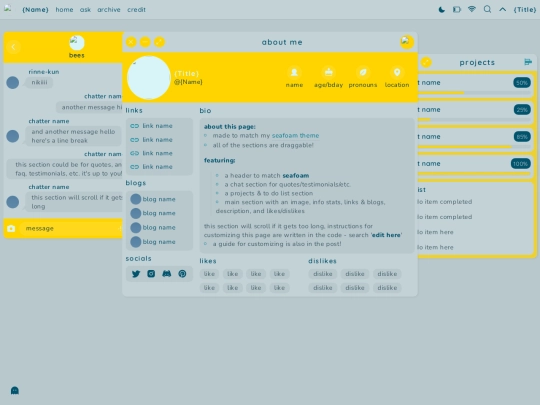Click the 50% project progress bar
This screenshot has height=405, width=540.
pos(475,93)
